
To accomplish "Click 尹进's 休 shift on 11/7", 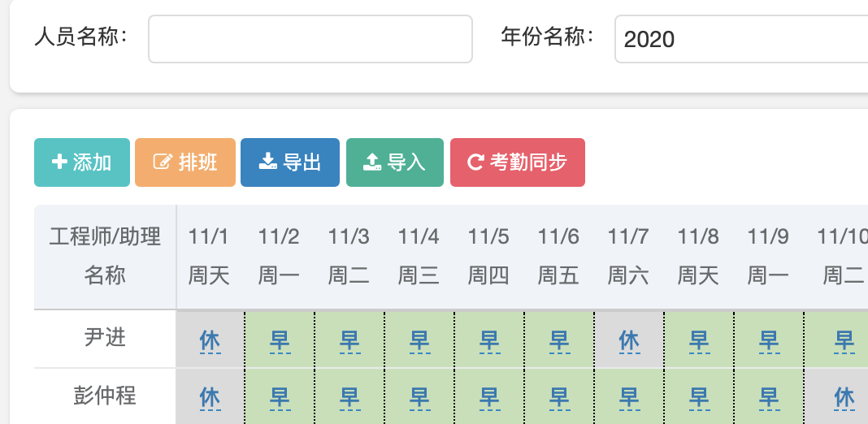I will (629, 340).
